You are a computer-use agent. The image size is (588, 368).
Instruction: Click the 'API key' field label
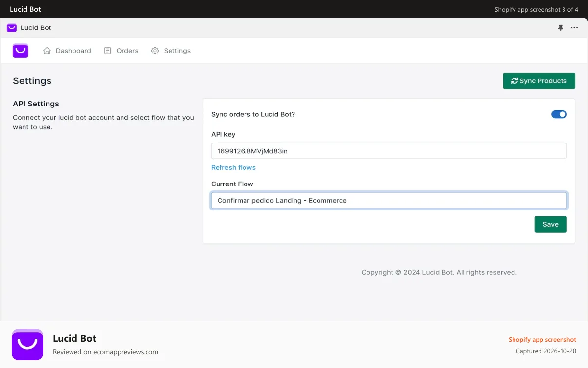[223, 134]
